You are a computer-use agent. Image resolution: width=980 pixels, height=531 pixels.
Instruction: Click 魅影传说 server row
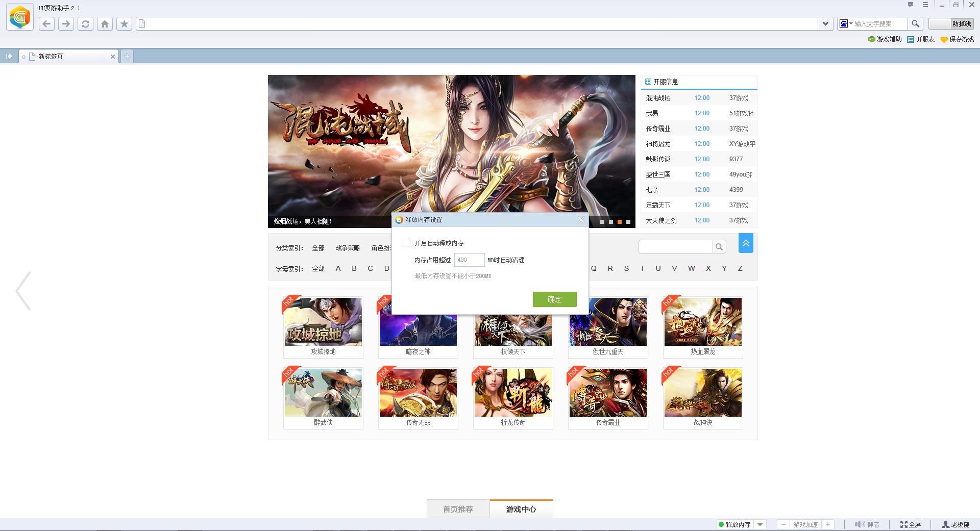click(x=699, y=159)
